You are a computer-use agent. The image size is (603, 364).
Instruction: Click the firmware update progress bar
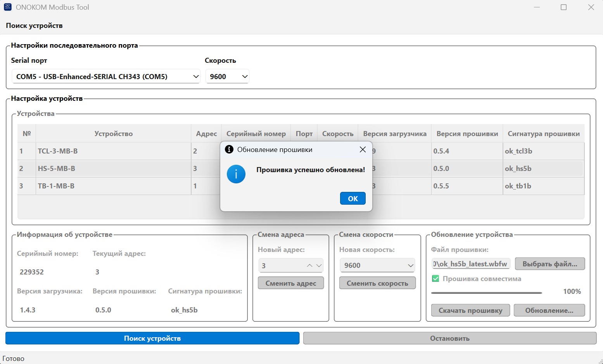(x=486, y=293)
